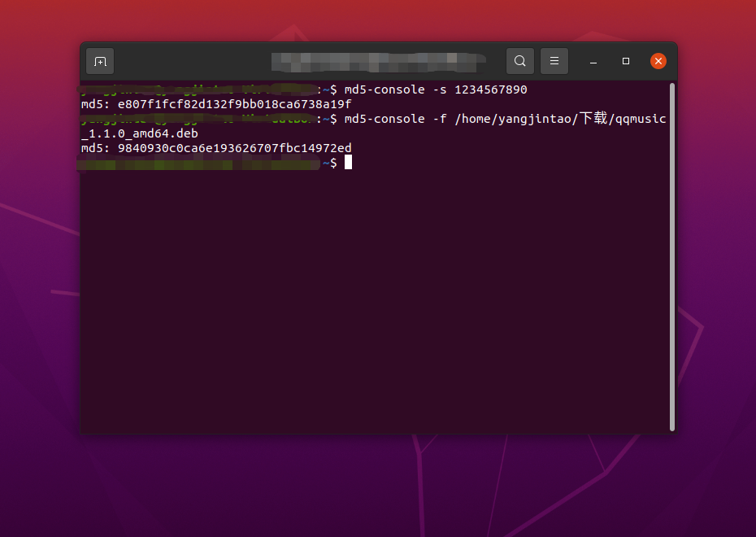Open the terminal search tool
This screenshot has width=756, height=537.
[x=519, y=60]
